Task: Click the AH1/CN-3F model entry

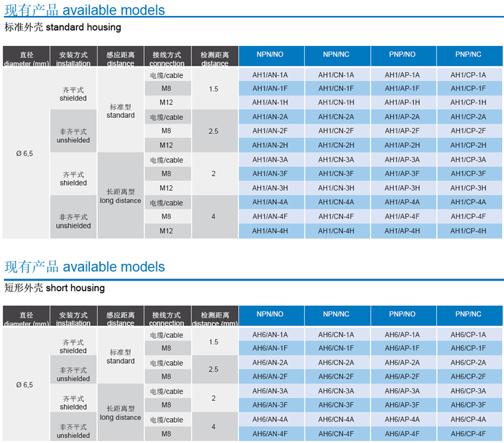Action: coord(336,173)
